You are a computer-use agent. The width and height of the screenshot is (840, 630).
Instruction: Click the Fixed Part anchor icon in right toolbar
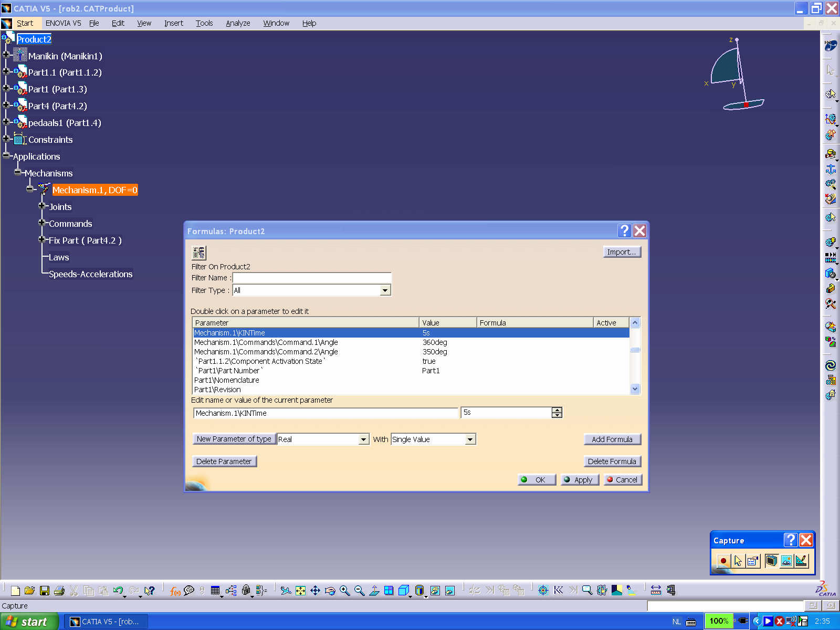tap(831, 169)
